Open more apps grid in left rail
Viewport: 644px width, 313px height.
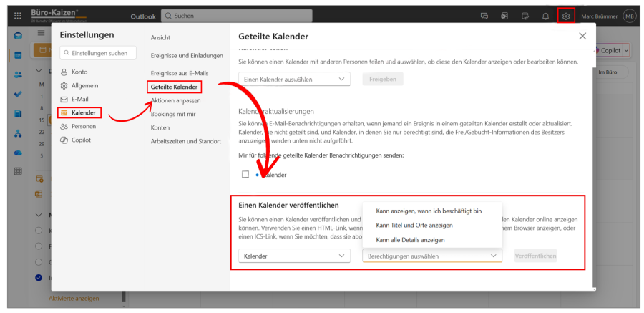tap(18, 171)
